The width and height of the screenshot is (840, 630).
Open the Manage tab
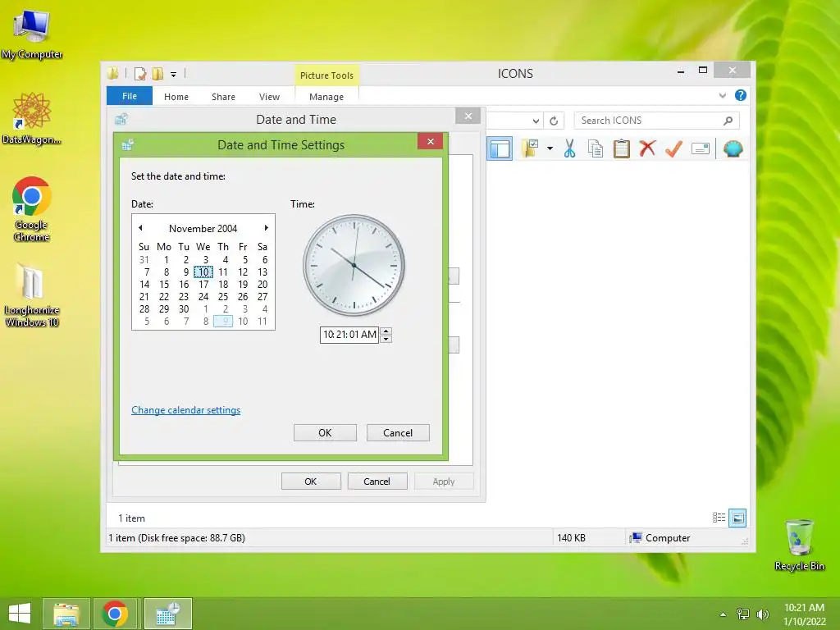[x=326, y=97]
